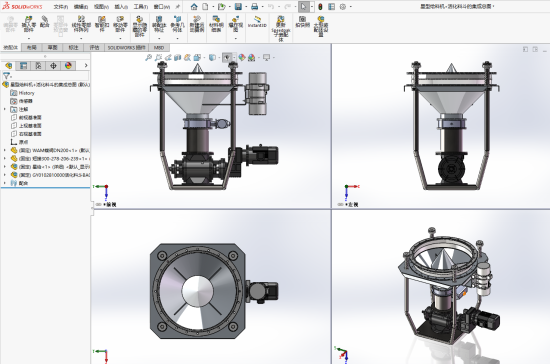Click the Mate (配合) paperclip tool
550x364 pixels.
(x=45, y=21)
